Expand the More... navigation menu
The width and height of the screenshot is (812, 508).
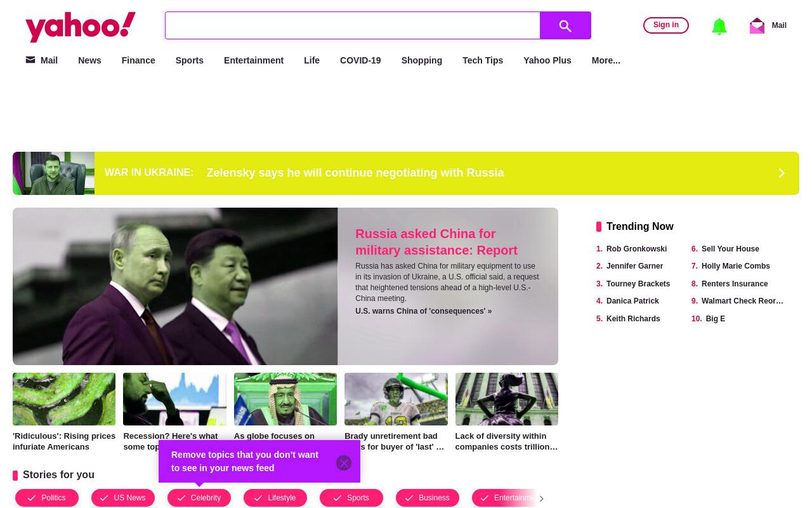tap(606, 60)
